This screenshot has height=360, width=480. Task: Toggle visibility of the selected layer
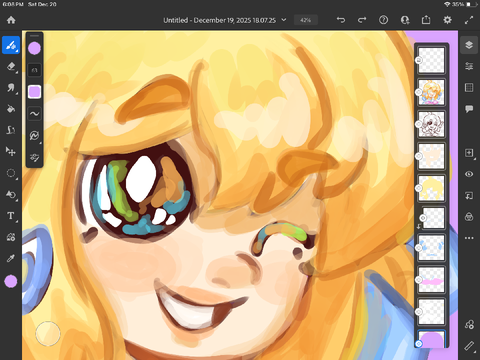pyautogui.click(x=469, y=174)
